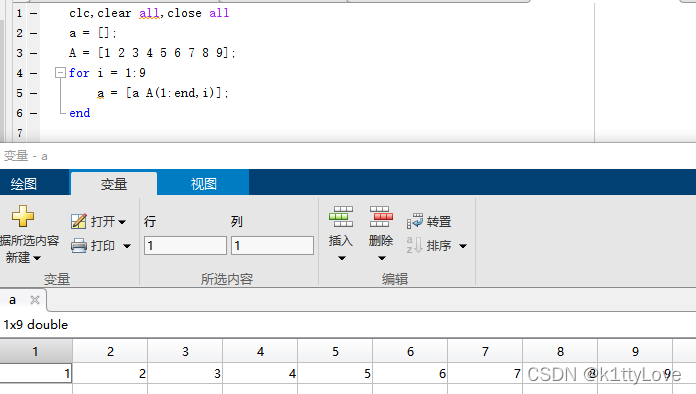Open the 新建 dropdown arrow
Image resolution: width=696 pixels, height=394 pixels.
(x=37, y=258)
